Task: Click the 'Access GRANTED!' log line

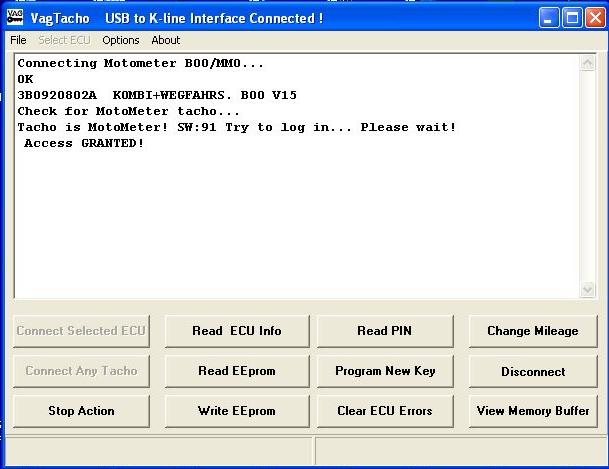Action: (84, 143)
